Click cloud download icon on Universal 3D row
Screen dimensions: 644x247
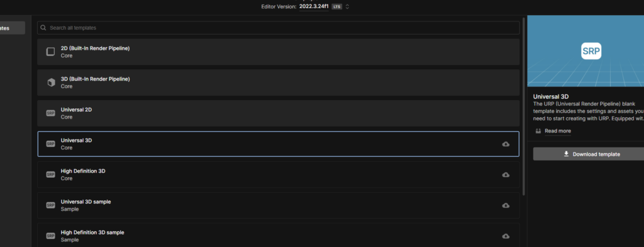[506, 144]
